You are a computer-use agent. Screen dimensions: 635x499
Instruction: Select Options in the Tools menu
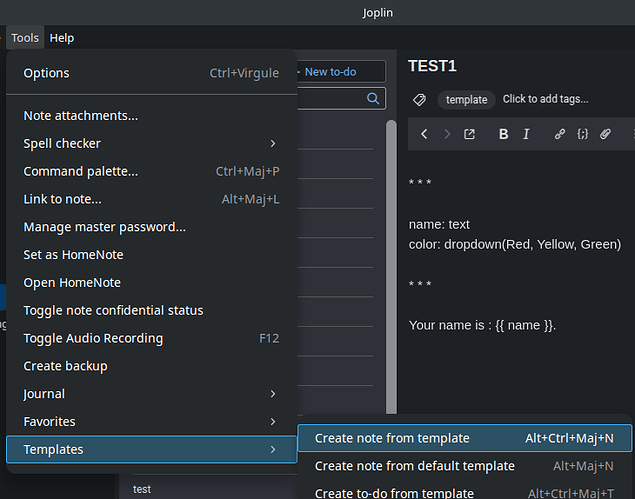(151, 73)
